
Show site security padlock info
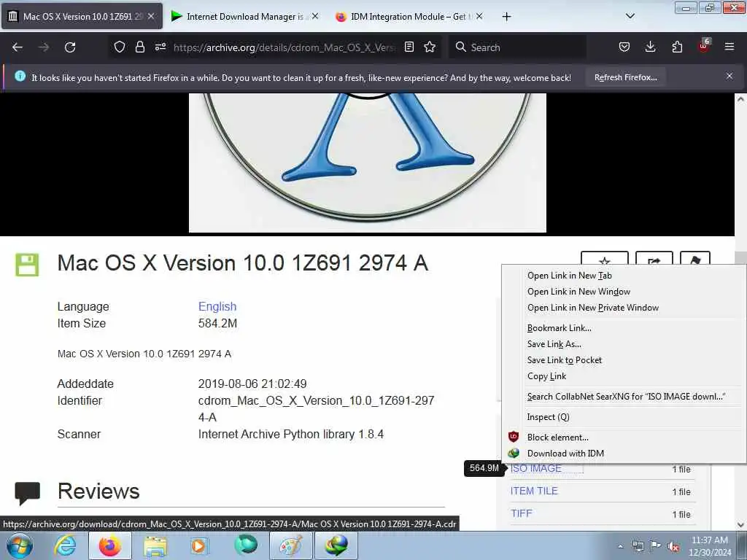[x=139, y=47]
